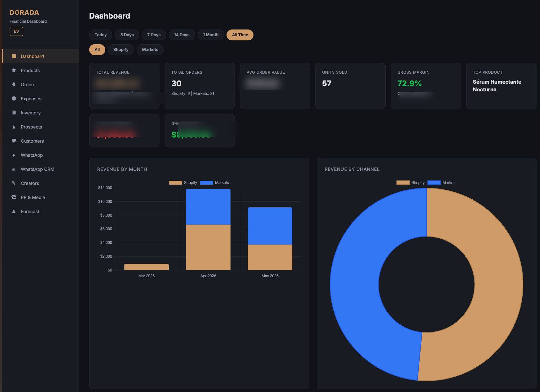540x392 pixels.
Task: Navigate to Customers
Action: coord(40,141)
